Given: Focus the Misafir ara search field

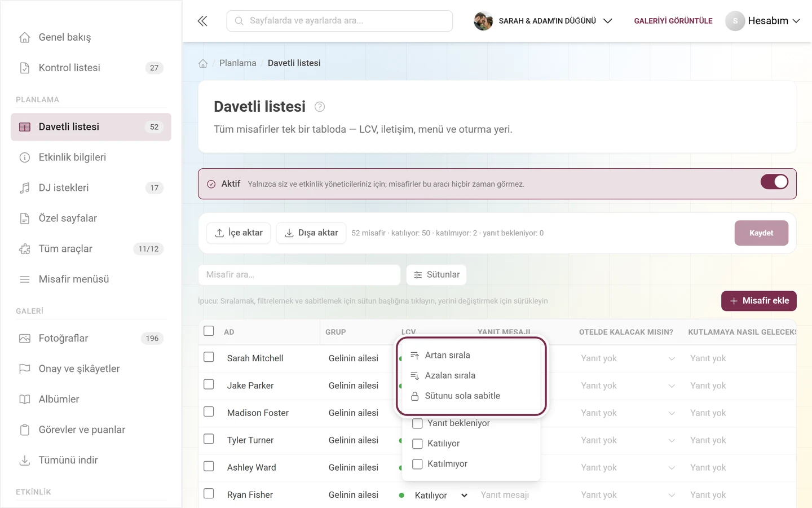Looking at the screenshot, I should pos(299,275).
